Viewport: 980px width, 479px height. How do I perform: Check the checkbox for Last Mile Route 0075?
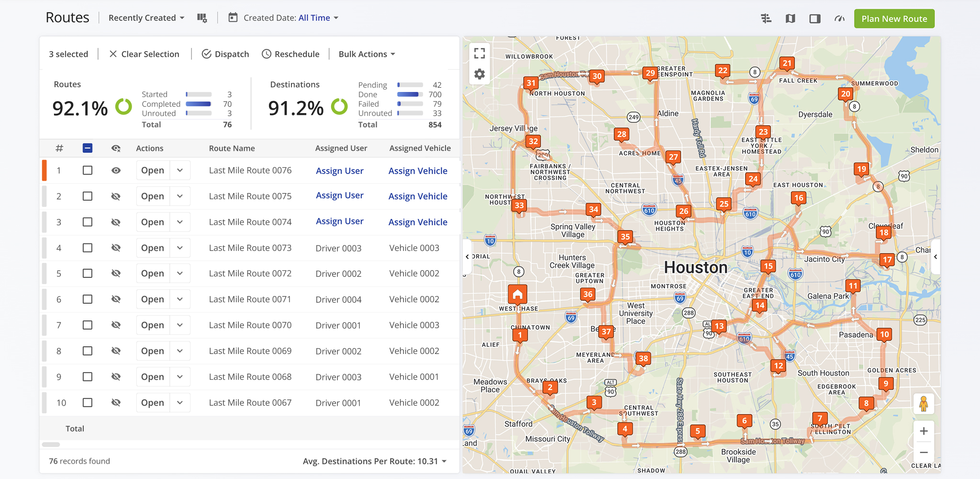[87, 196]
